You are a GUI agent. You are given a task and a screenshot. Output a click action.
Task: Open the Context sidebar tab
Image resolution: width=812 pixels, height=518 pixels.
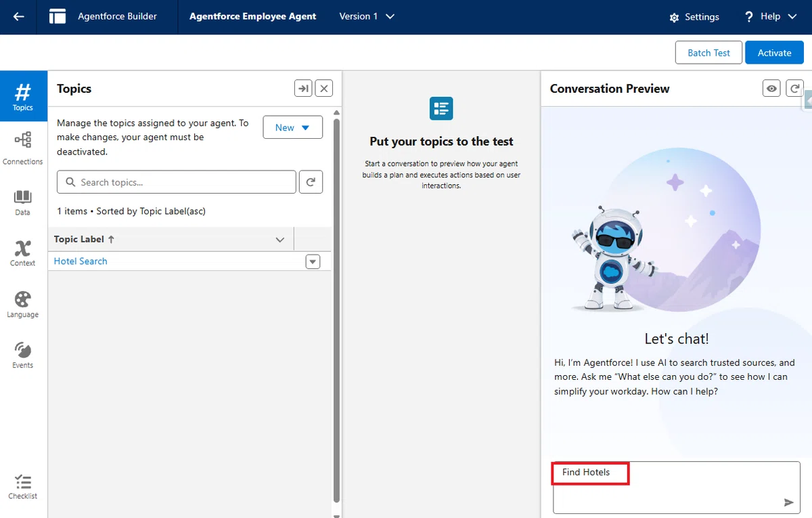pos(23,253)
